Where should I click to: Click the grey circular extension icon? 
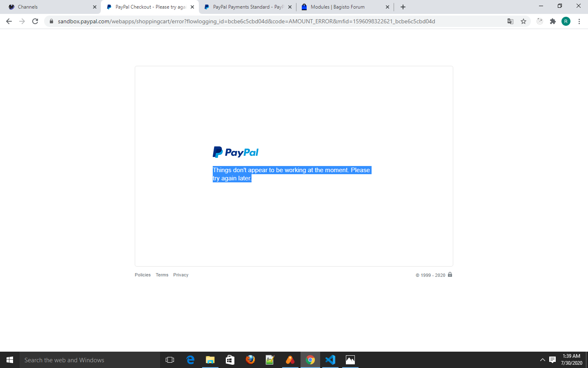(540, 21)
